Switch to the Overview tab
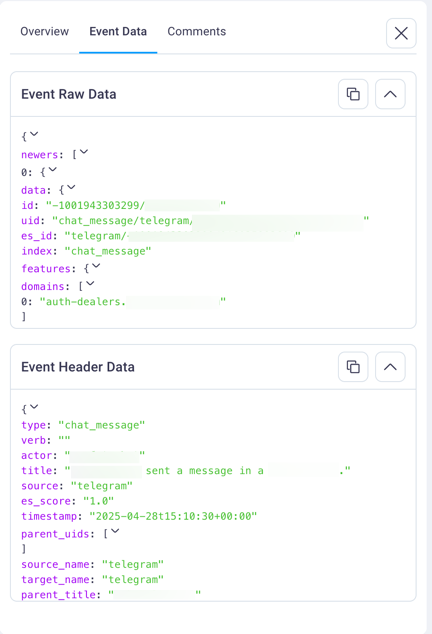The height and width of the screenshot is (634, 432). pos(44,32)
